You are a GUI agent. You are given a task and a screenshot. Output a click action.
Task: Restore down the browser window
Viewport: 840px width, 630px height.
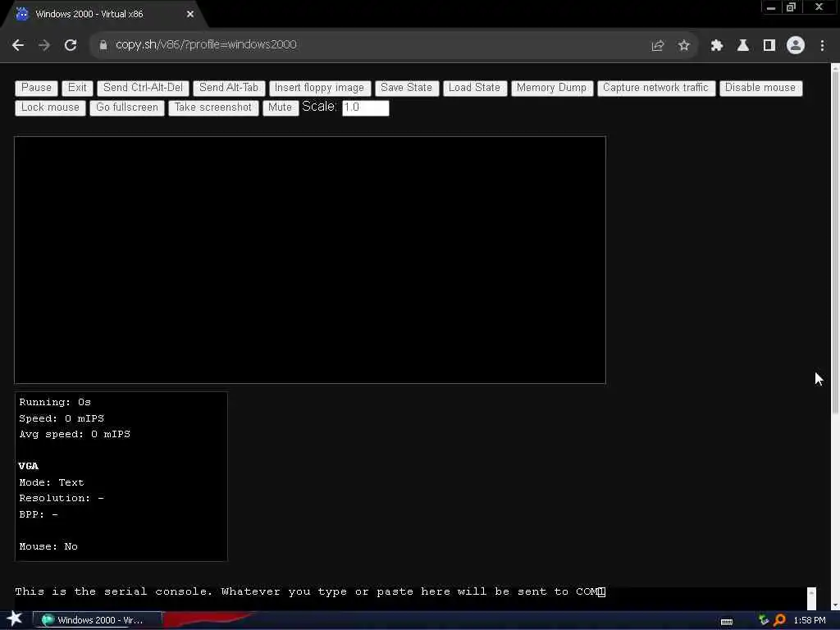point(791,7)
